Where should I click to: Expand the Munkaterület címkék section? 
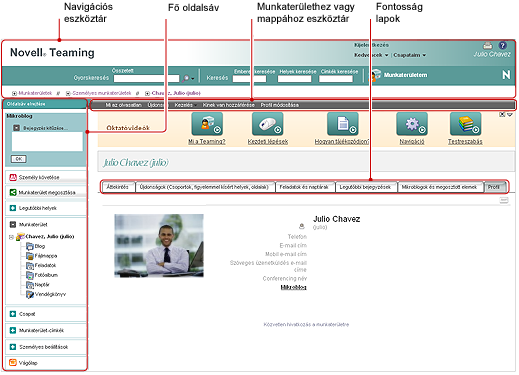pyautogui.click(x=13, y=330)
